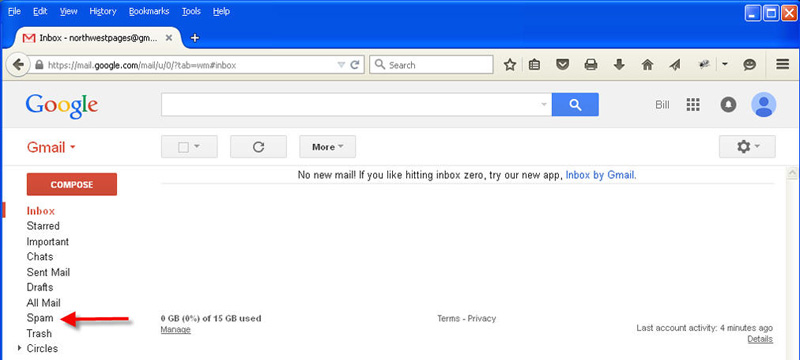Refresh the inbox with the reload icon
This screenshot has width=800, height=360.
tap(259, 147)
